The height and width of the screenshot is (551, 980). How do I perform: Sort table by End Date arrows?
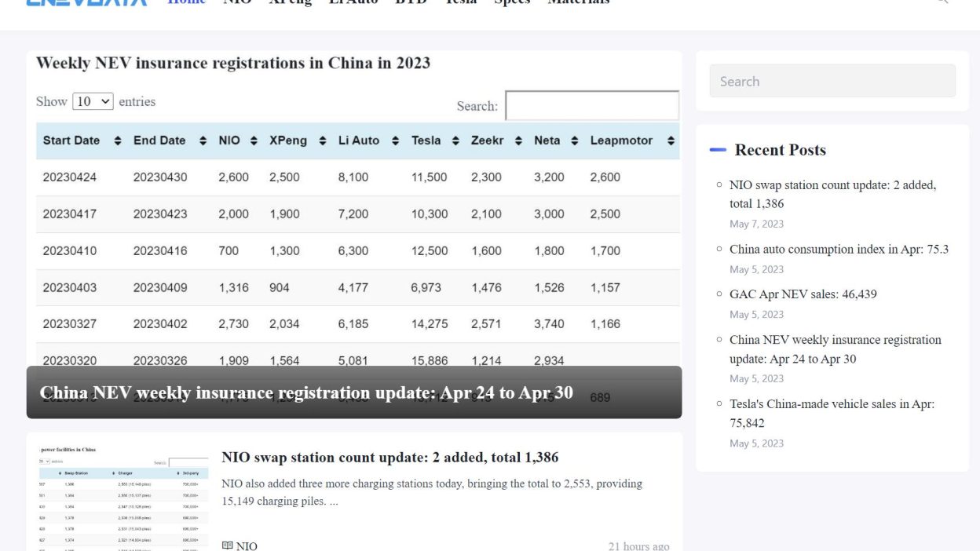203,140
